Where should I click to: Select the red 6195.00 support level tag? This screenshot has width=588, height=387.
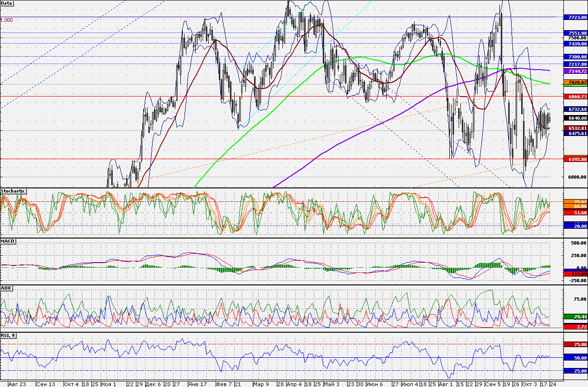[x=575, y=159]
